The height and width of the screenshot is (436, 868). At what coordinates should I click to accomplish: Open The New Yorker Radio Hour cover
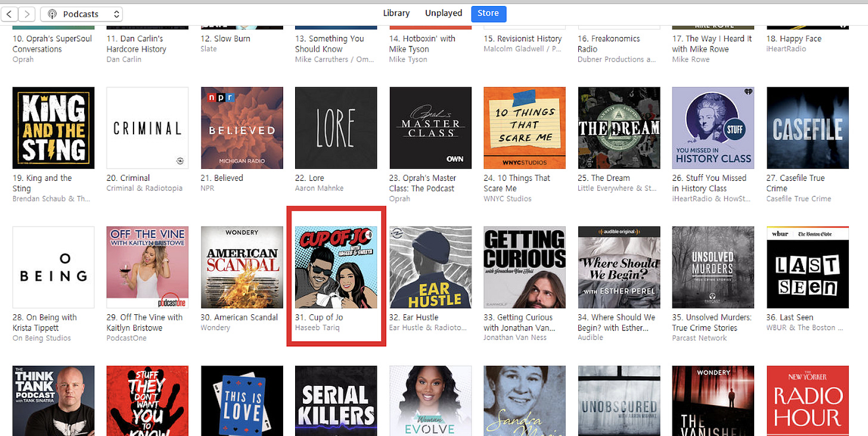coord(807,401)
